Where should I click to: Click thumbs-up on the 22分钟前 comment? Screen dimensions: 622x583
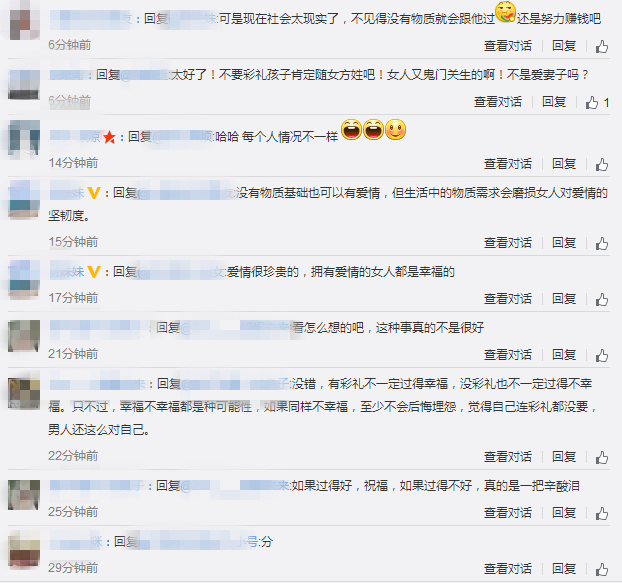(x=602, y=457)
